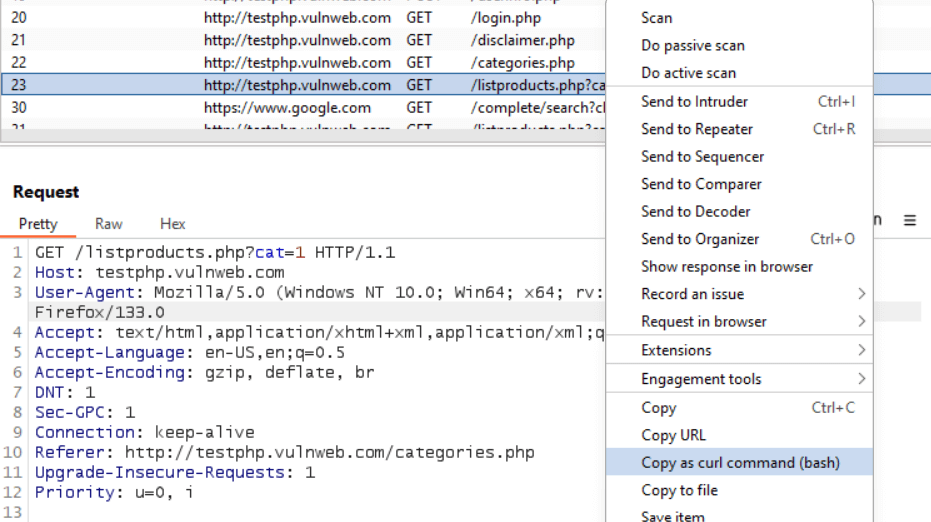The width and height of the screenshot is (931, 522).
Task: Select Copy as curl command (bash)
Action: [x=739, y=462]
